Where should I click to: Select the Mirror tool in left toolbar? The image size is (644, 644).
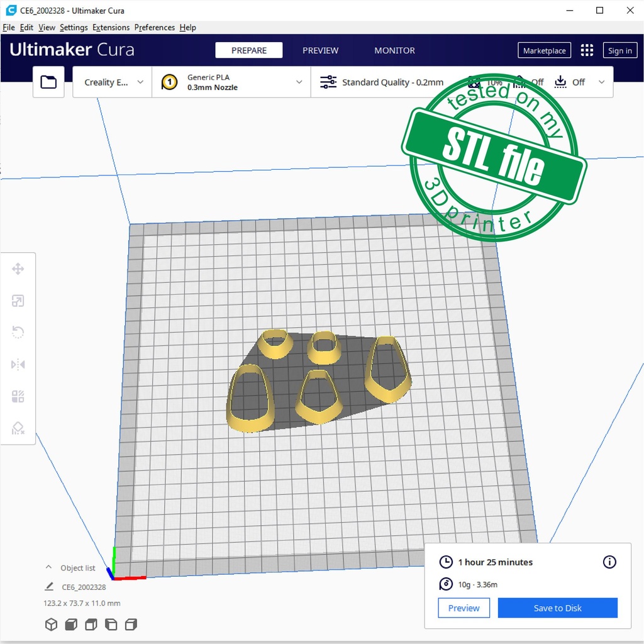click(x=18, y=364)
